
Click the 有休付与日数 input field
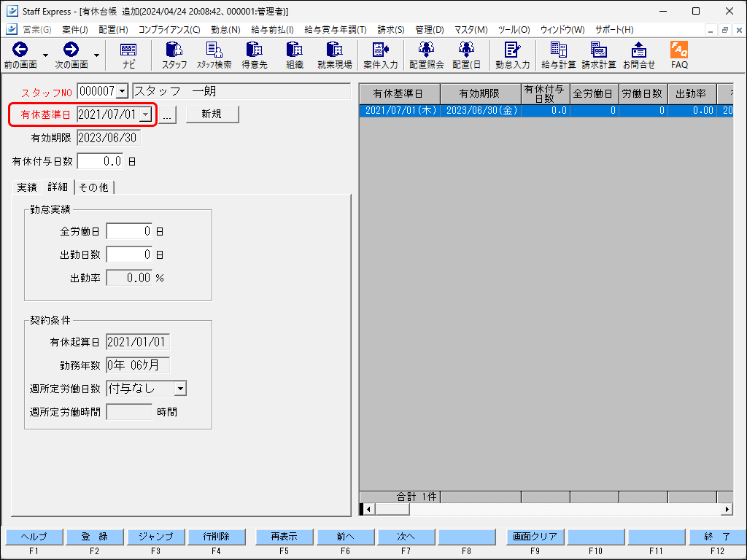point(100,161)
